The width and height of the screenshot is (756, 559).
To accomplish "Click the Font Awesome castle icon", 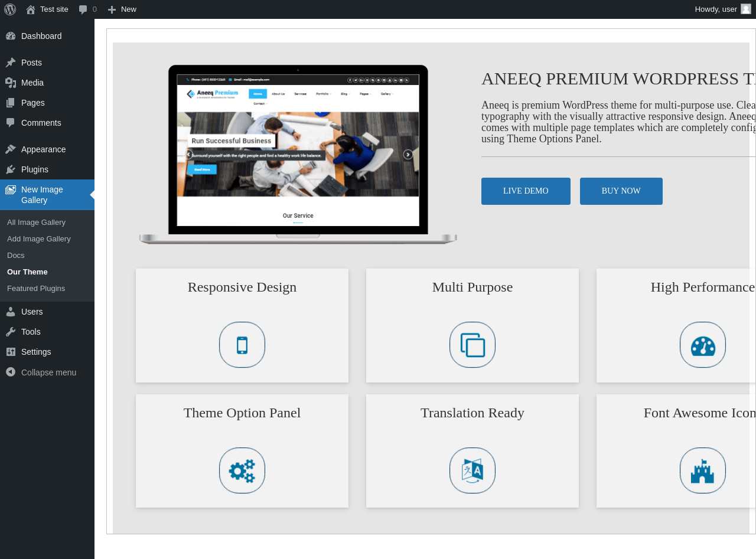I will pos(703,470).
